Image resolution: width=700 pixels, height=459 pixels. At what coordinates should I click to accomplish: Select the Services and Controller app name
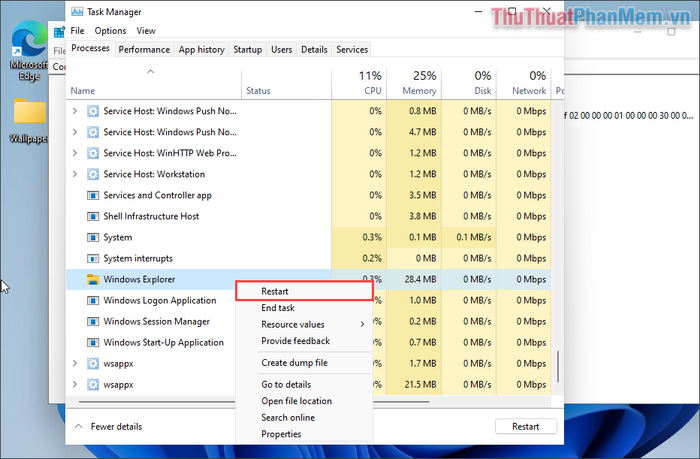click(158, 196)
